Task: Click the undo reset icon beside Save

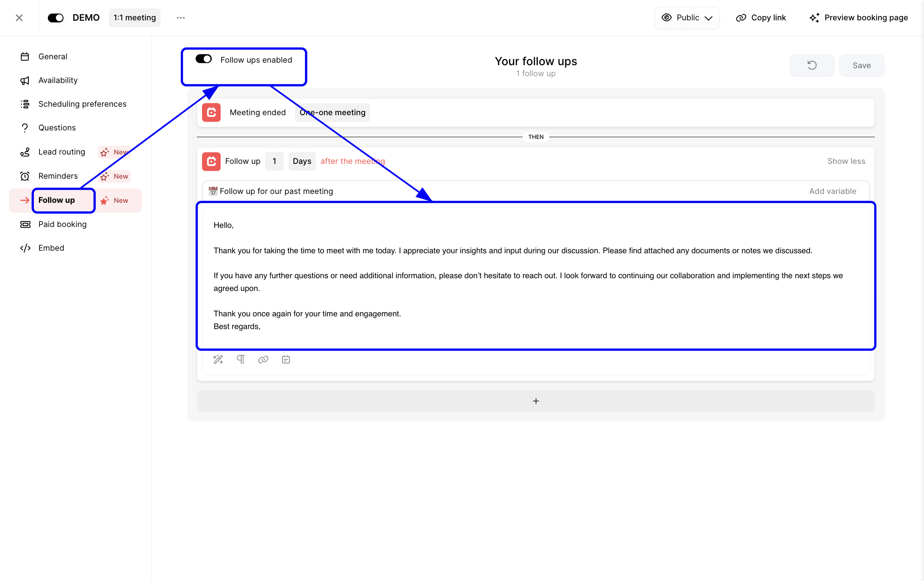Action: click(812, 65)
